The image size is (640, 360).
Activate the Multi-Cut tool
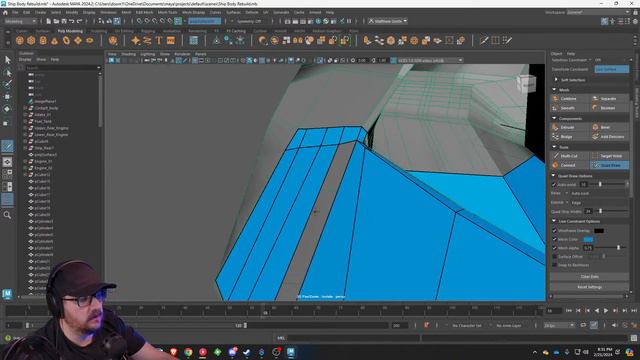click(569, 156)
